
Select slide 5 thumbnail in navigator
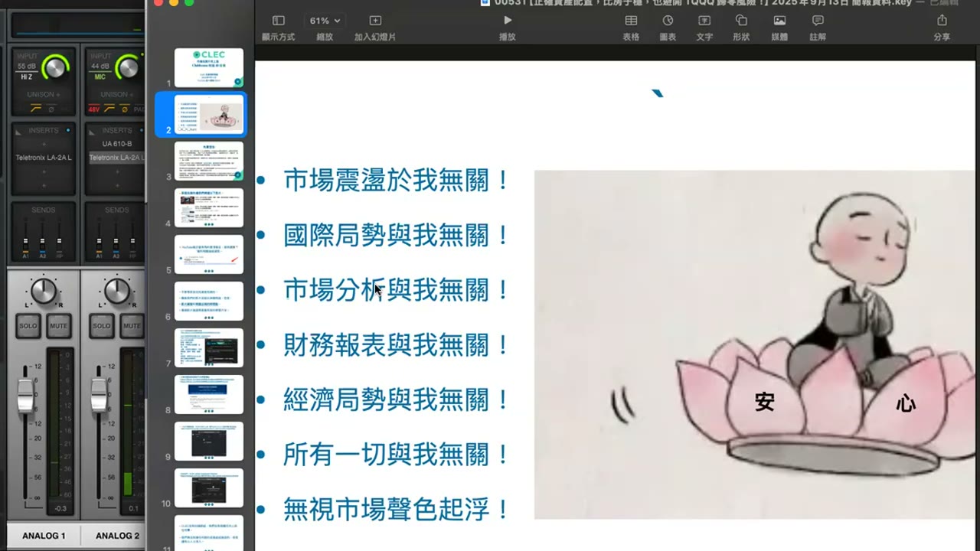point(209,254)
